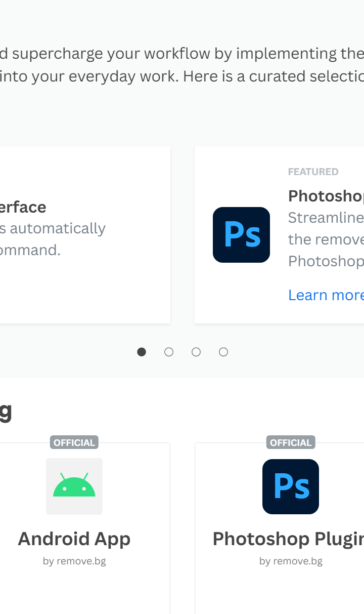Click the Photoshop icon in the featured card

click(x=241, y=235)
